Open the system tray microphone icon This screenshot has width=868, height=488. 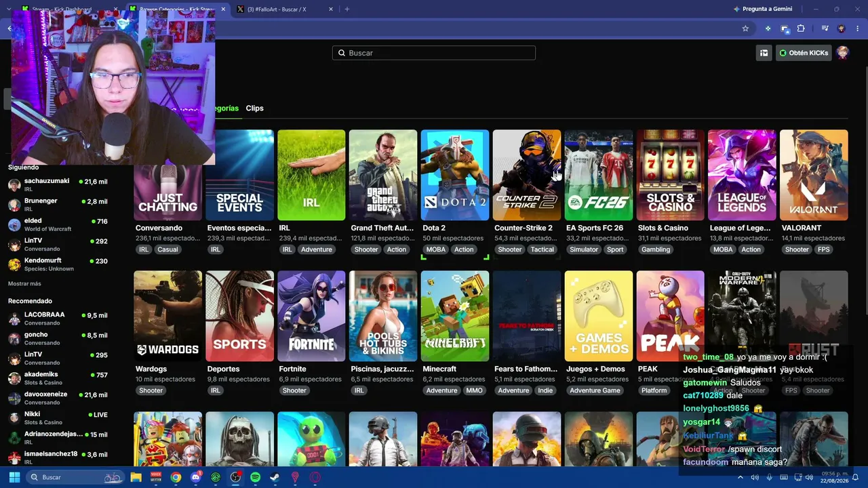pyautogui.click(x=770, y=477)
